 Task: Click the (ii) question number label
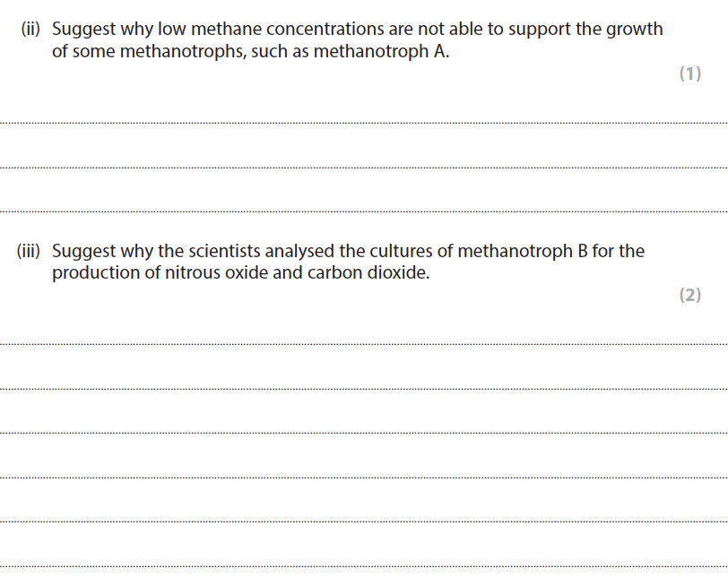click(x=31, y=29)
